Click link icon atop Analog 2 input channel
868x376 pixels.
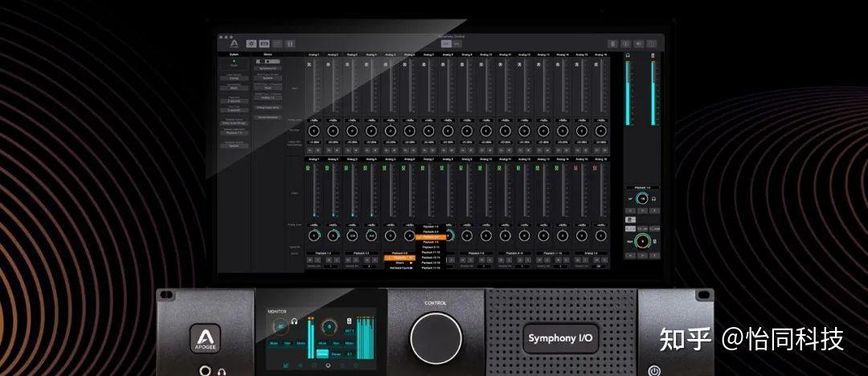[329, 64]
